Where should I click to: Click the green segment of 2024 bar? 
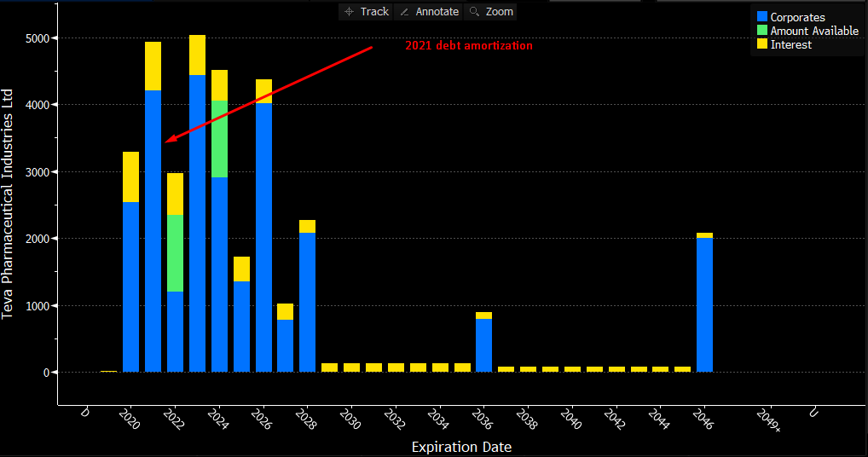(219, 139)
